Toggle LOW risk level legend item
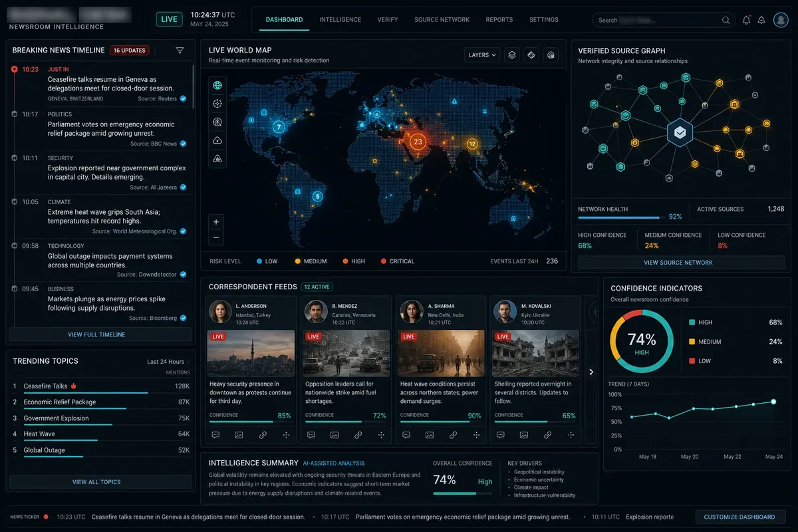The height and width of the screenshot is (532, 798). (x=267, y=261)
